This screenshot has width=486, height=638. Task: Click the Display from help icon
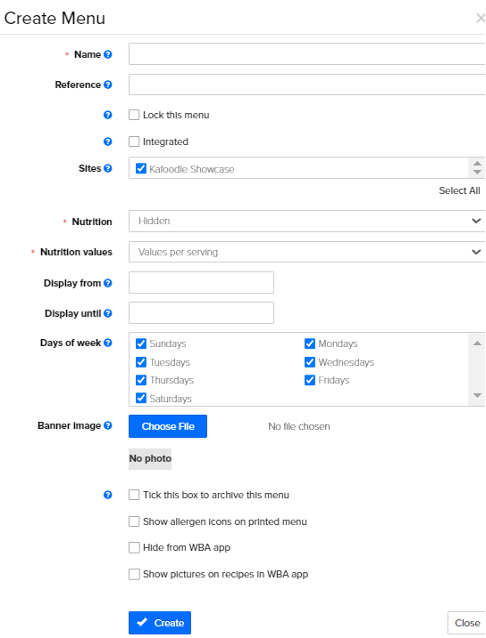coord(107,283)
